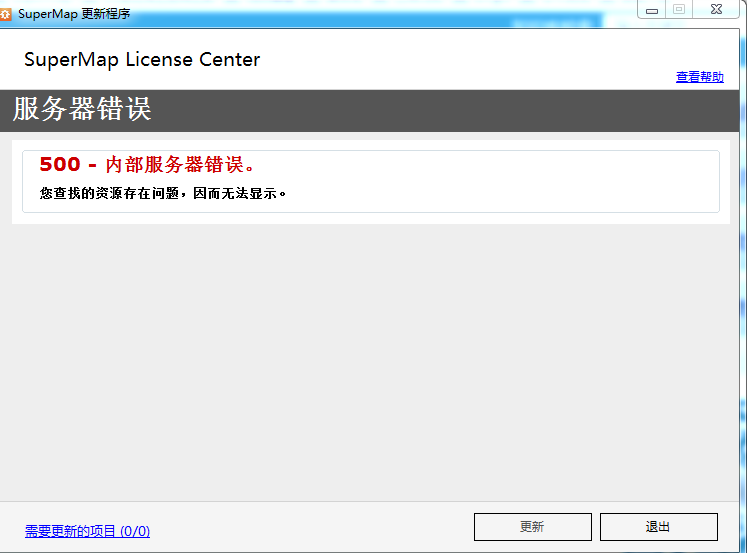Click the 更新 button

(x=533, y=527)
